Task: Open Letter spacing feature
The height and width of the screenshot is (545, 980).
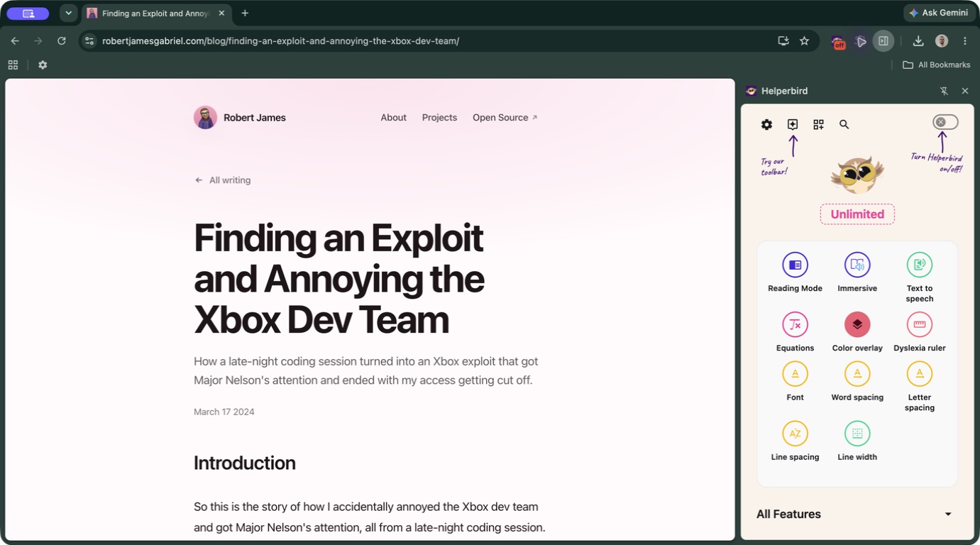Action: coord(919,374)
